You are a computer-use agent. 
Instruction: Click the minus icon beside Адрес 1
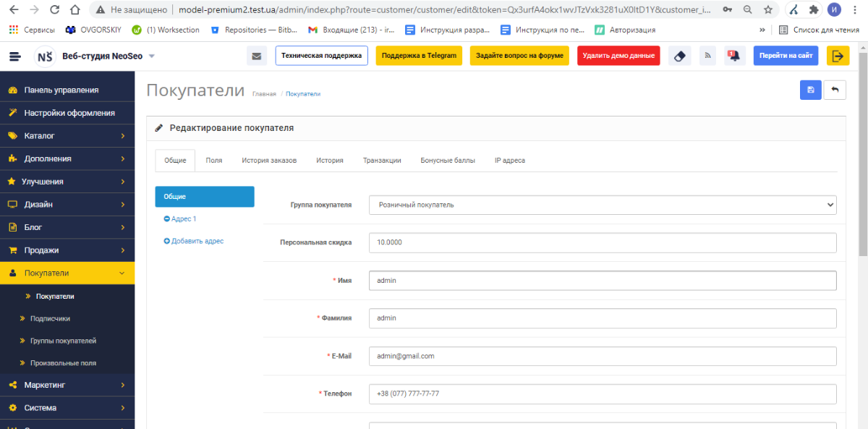point(167,218)
